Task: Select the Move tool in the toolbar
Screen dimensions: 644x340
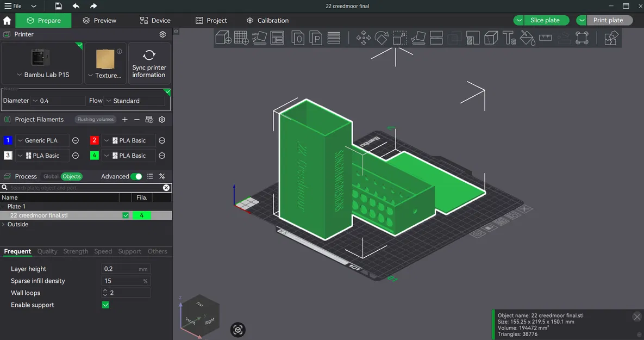Action: [x=364, y=38]
